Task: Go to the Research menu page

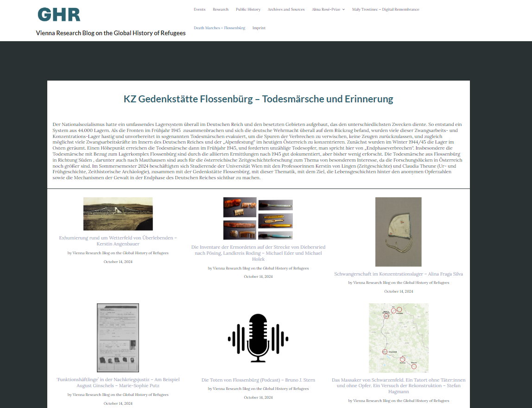Action: click(221, 9)
